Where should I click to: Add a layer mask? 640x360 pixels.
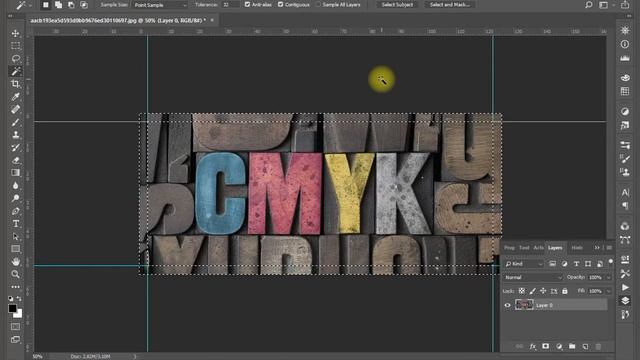(545, 347)
